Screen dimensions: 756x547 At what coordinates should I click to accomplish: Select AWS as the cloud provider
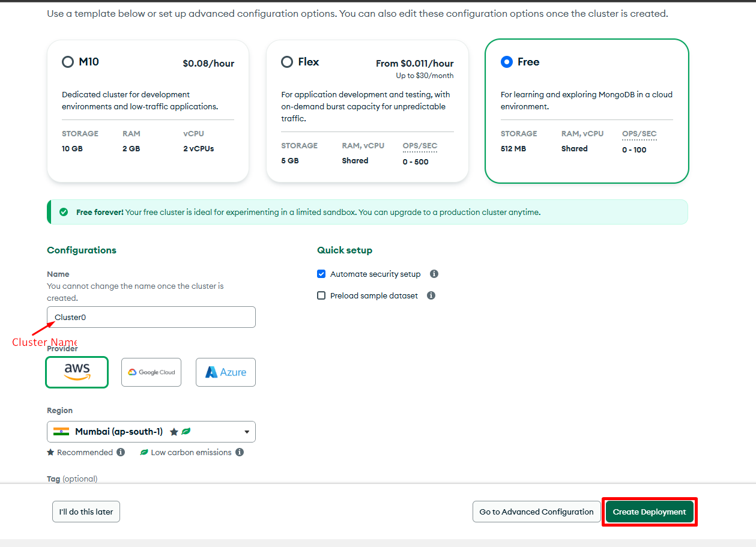[x=77, y=372]
